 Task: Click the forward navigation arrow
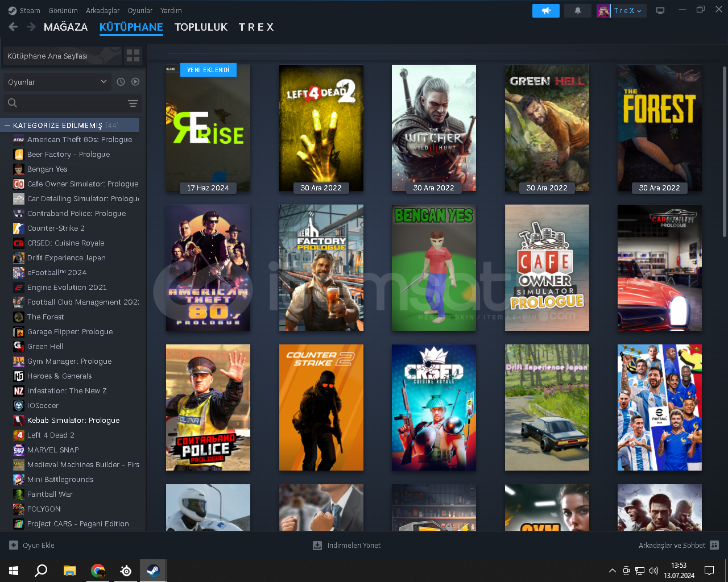31,27
